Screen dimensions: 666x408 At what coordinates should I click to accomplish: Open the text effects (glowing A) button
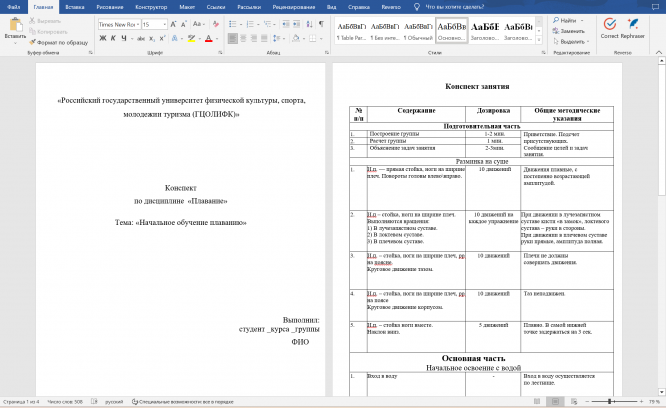pos(175,38)
